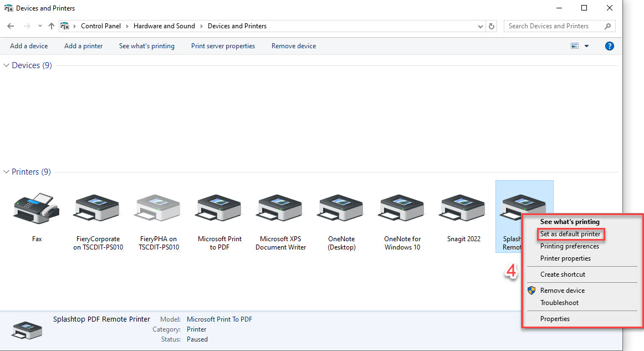Minimize the Devices and Printers window
Viewport: 644px width, 351px height.
pyautogui.click(x=559, y=8)
